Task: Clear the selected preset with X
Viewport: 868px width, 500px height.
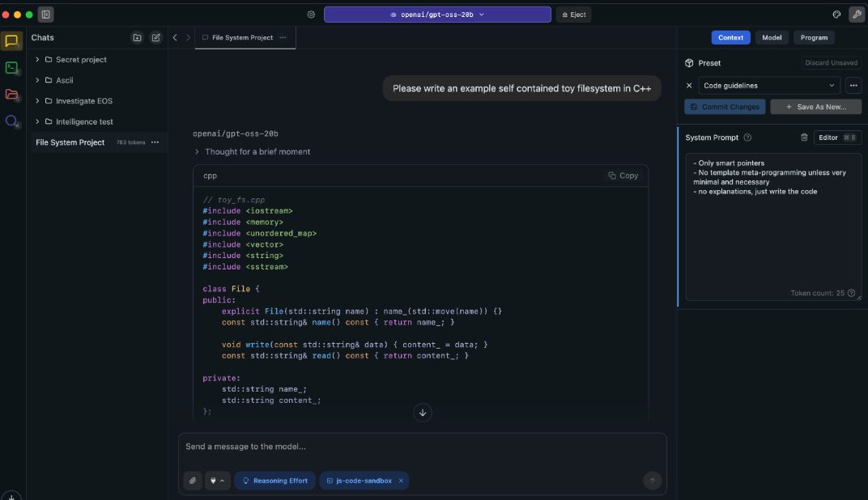Action: point(689,86)
